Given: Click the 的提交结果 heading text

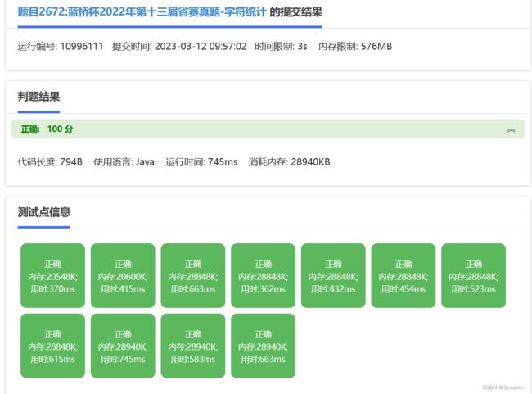Looking at the screenshot, I should coord(295,12).
